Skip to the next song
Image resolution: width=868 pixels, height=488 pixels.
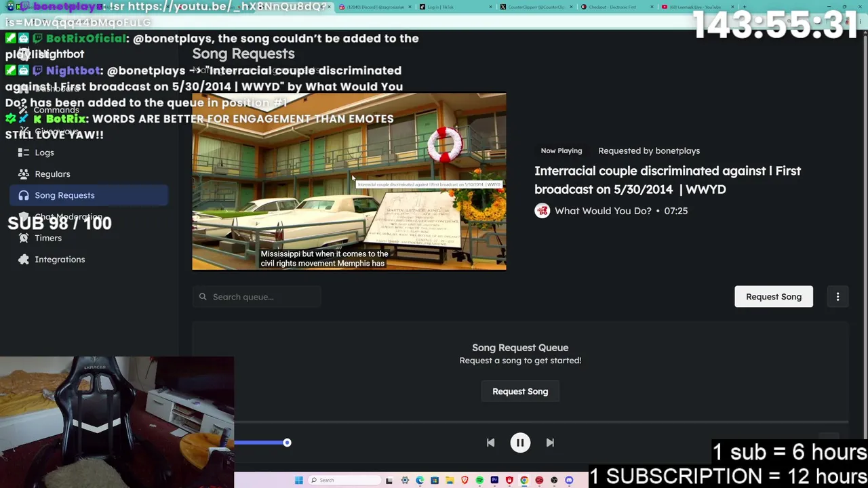tap(550, 443)
